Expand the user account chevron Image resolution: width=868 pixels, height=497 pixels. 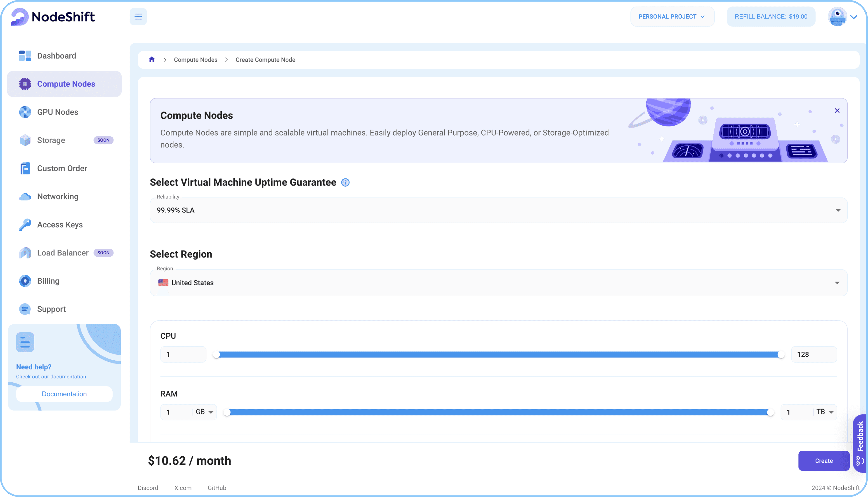pyautogui.click(x=854, y=17)
